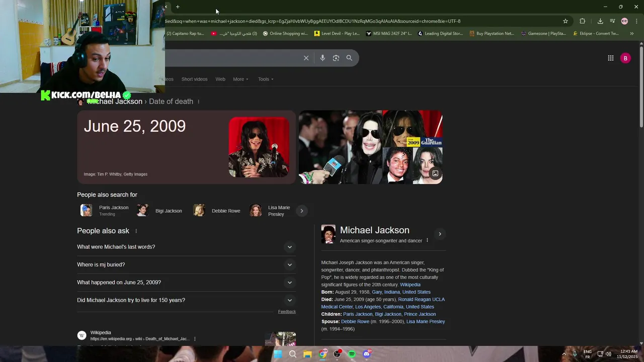Image resolution: width=644 pixels, height=362 pixels.
Task: Expand "Did Michael Jackson try to live for 150 years?"
Action: [186, 300]
